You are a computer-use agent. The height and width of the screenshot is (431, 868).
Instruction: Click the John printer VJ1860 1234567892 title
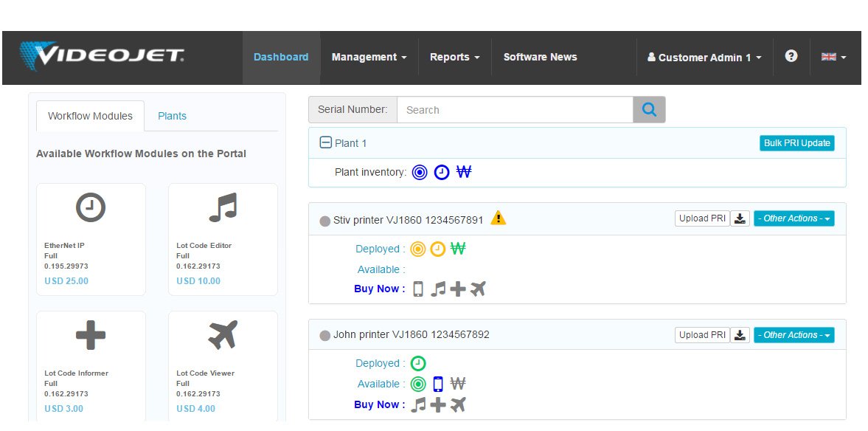click(x=412, y=334)
